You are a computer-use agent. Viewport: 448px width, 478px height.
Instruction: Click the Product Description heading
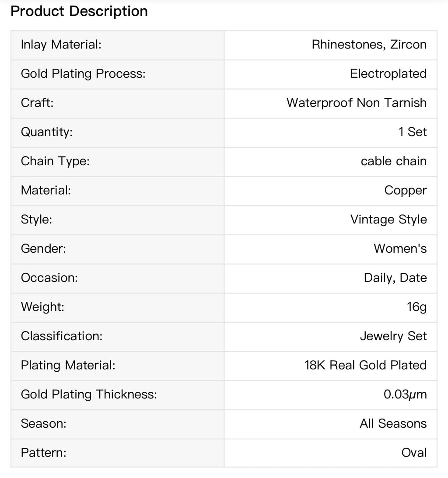(x=79, y=11)
